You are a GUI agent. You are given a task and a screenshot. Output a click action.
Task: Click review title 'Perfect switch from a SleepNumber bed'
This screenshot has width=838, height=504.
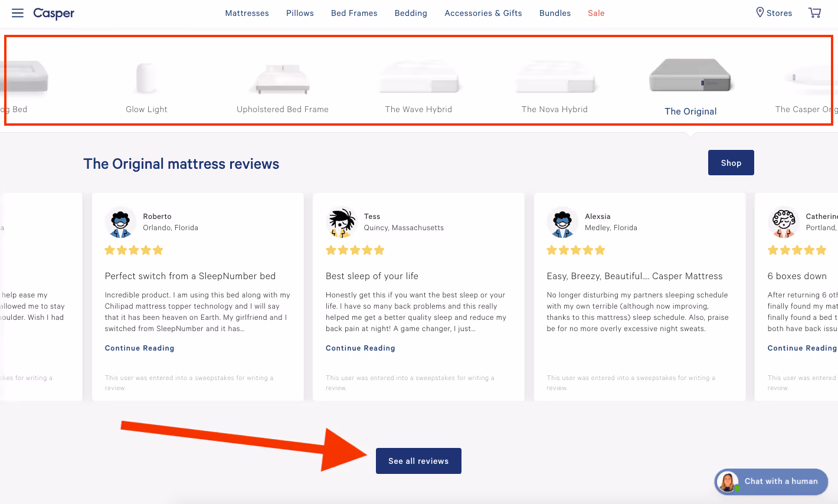coord(190,276)
